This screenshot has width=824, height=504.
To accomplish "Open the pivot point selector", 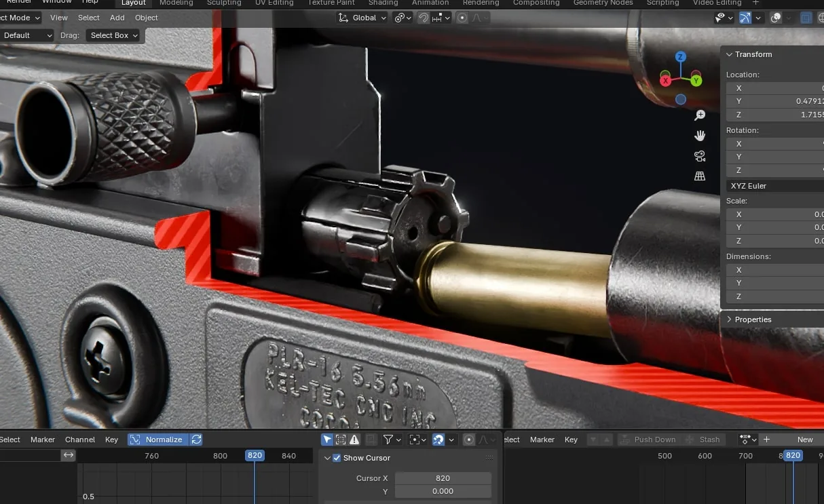I will 403,18.
